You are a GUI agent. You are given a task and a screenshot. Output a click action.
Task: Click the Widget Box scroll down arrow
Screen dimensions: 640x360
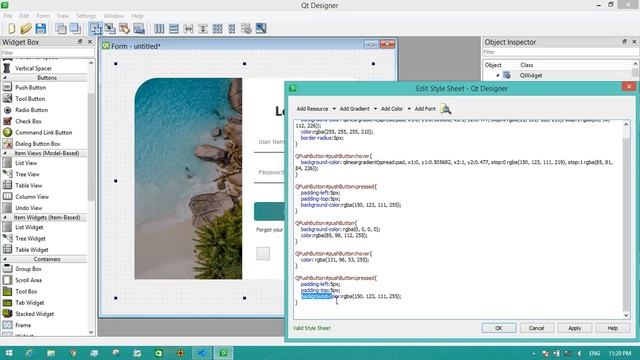point(91,332)
